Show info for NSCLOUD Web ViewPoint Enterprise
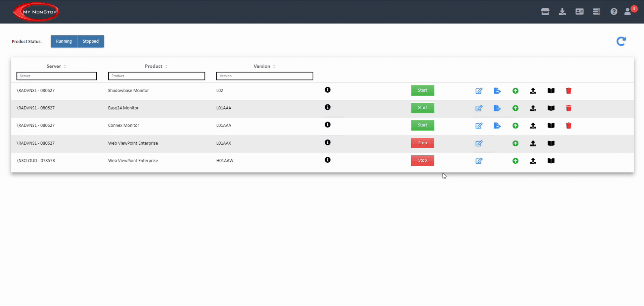 point(328,160)
